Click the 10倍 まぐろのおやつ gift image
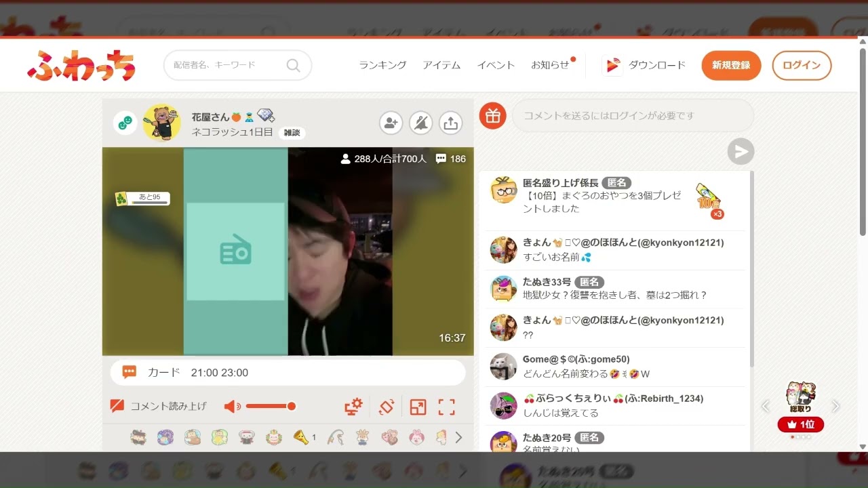The height and width of the screenshot is (488, 868). coord(709,201)
